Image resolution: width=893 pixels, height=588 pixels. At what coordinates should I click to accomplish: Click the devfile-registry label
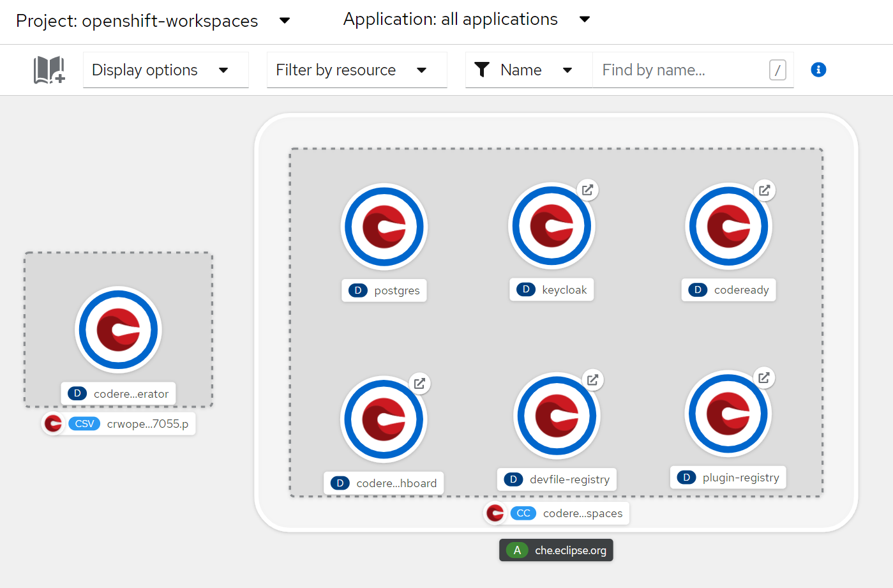click(557, 479)
